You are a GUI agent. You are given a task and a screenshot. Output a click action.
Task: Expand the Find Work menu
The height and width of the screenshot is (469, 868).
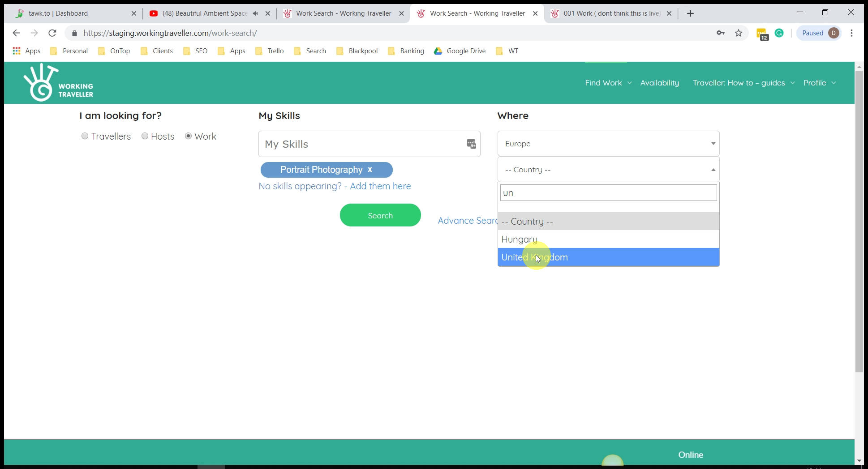point(608,83)
